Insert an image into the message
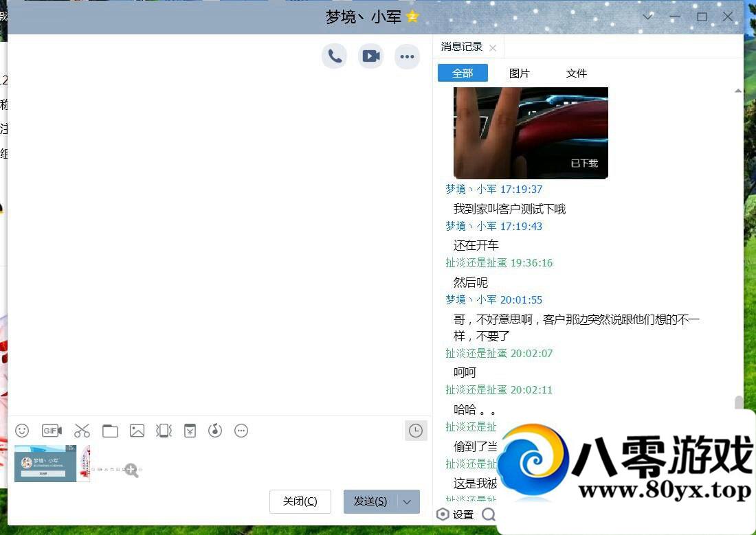756x535 pixels. pyautogui.click(x=137, y=431)
